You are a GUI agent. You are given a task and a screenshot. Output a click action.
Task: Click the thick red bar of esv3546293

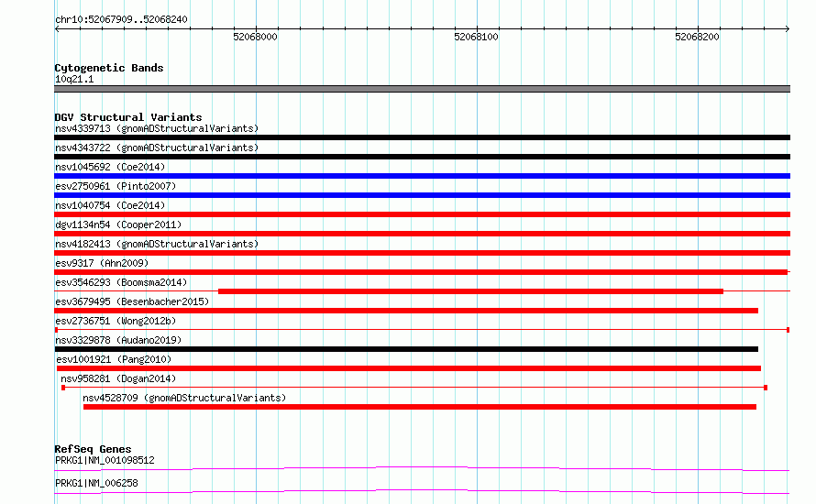coord(470,291)
